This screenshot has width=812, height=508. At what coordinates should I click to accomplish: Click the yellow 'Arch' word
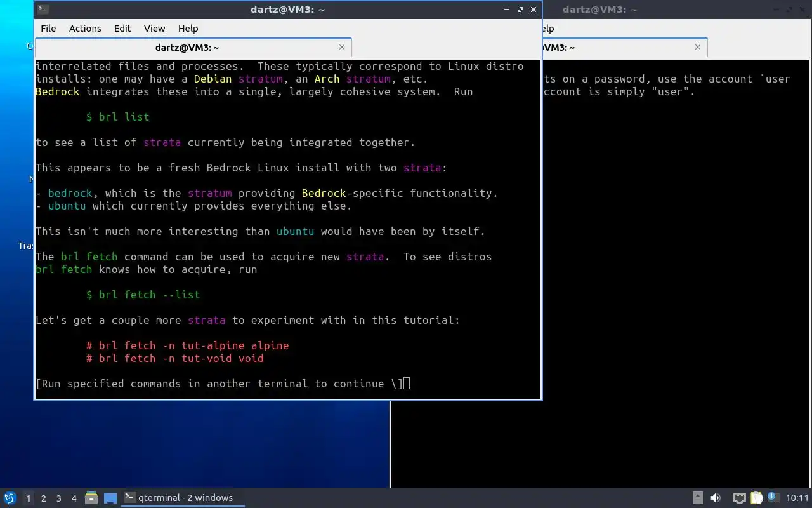click(327, 79)
